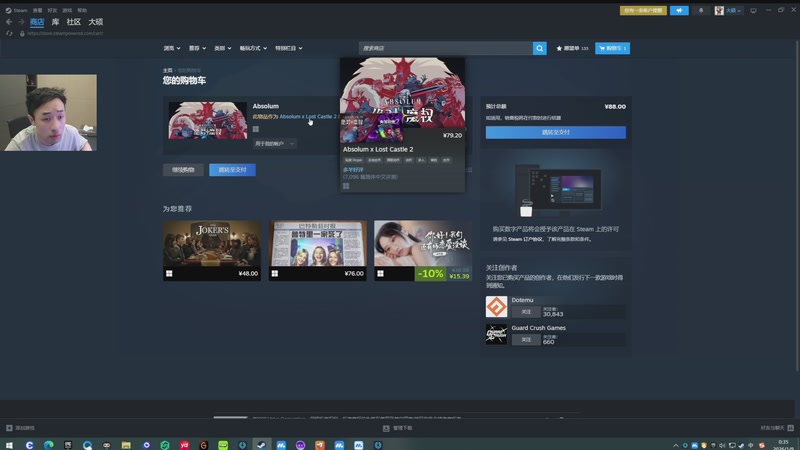Follow the Dotemu creator
This screenshot has width=800, height=450.
click(x=526, y=312)
